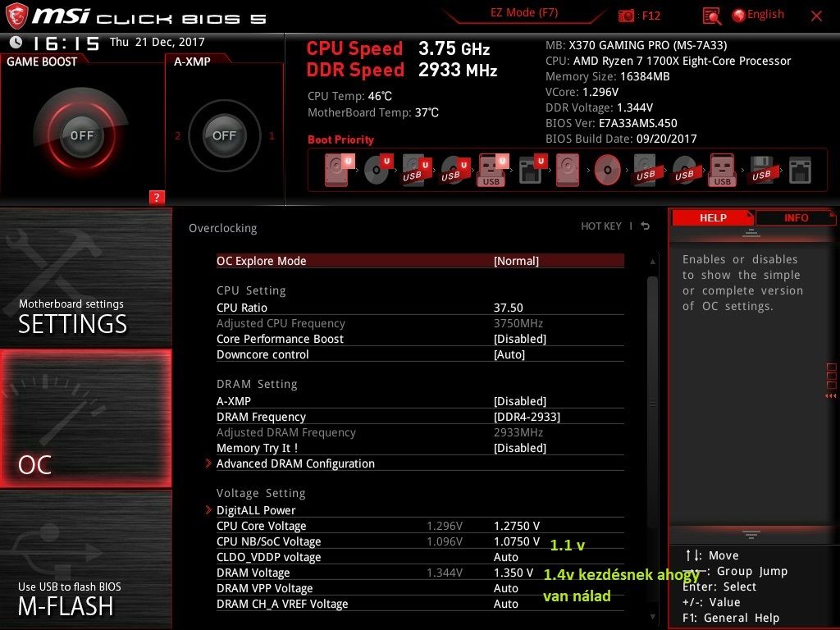Take a screenshot with the F12 camera icon
Viewport: 840px width, 630px height.
pyautogui.click(x=626, y=16)
